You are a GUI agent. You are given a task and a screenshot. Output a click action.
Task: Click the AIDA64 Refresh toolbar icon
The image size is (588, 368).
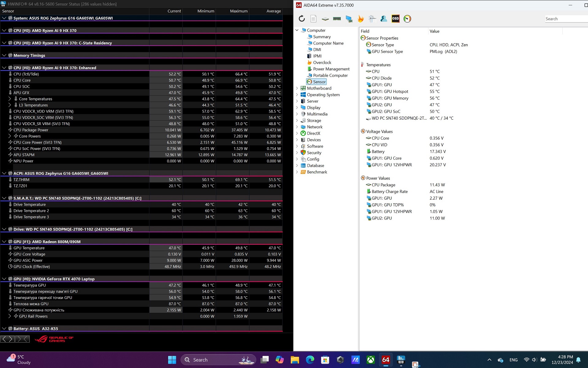click(x=302, y=19)
